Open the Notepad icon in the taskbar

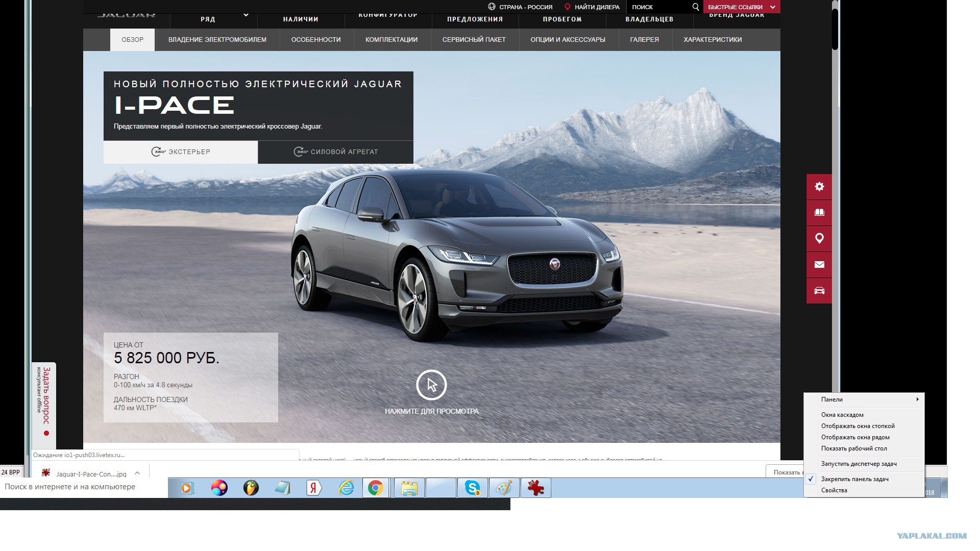[282, 488]
